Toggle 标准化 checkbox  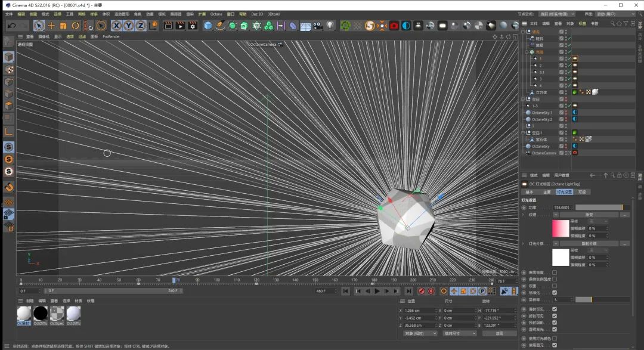pyautogui.click(x=555, y=293)
